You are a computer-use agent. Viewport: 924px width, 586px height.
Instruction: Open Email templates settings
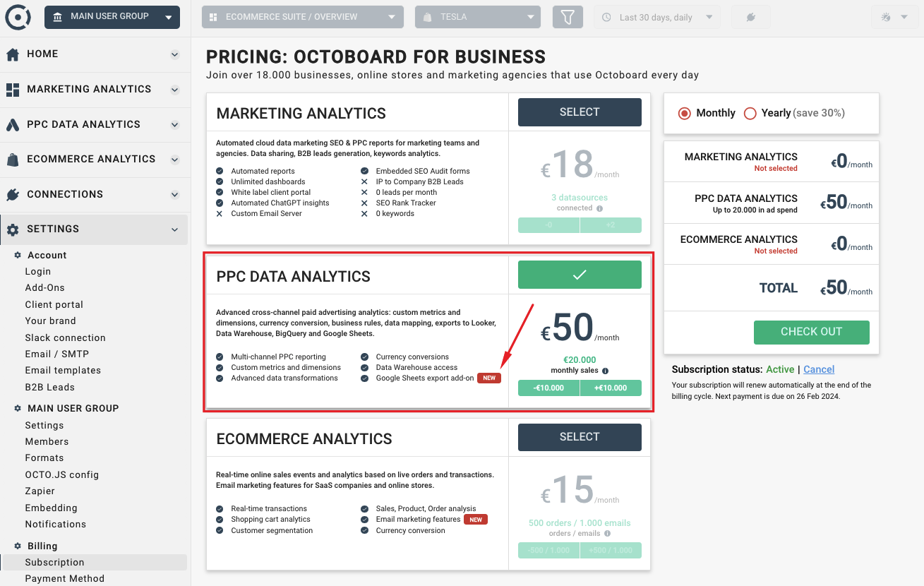click(64, 370)
